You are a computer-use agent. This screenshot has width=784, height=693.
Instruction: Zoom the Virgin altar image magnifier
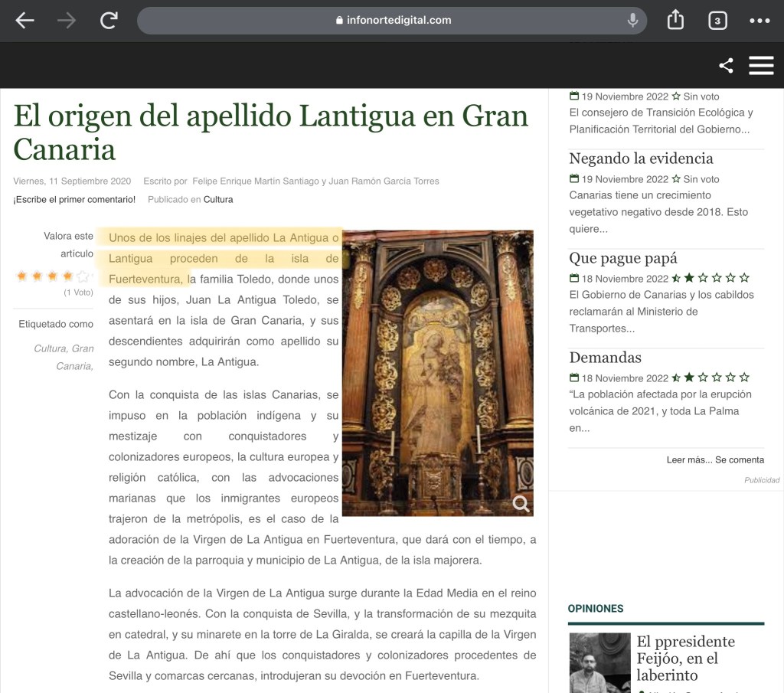click(521, 503)
